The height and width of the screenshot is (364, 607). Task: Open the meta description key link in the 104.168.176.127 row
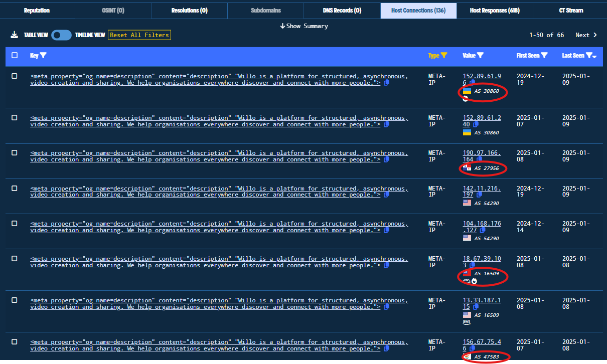(219, 227)
